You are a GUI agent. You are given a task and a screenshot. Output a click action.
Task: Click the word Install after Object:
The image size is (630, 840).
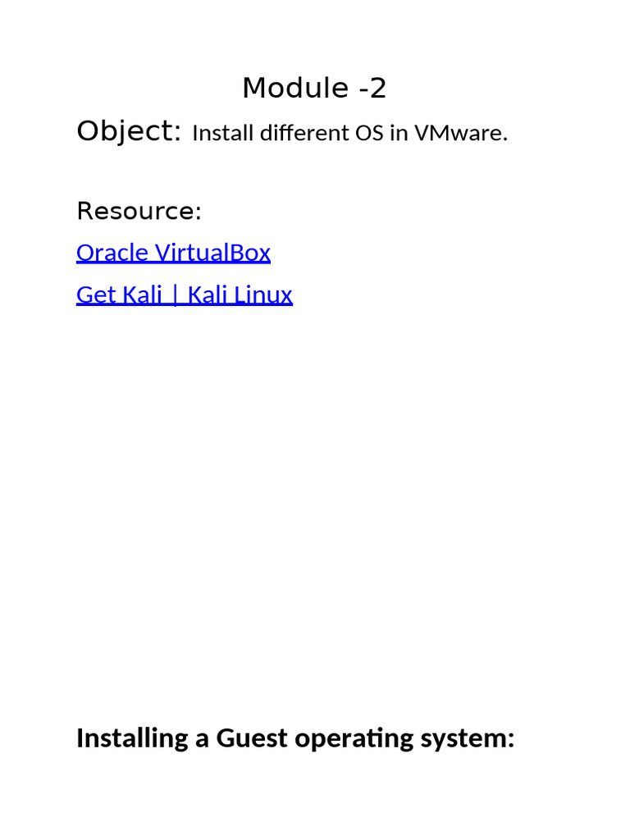coord(222,133)
